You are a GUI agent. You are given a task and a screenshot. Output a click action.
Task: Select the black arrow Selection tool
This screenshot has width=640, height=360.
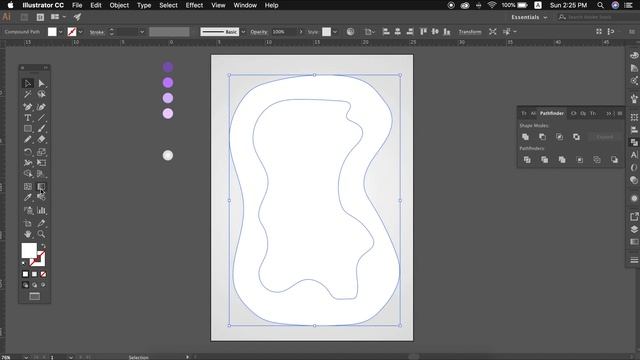click(x=28, y=84)
